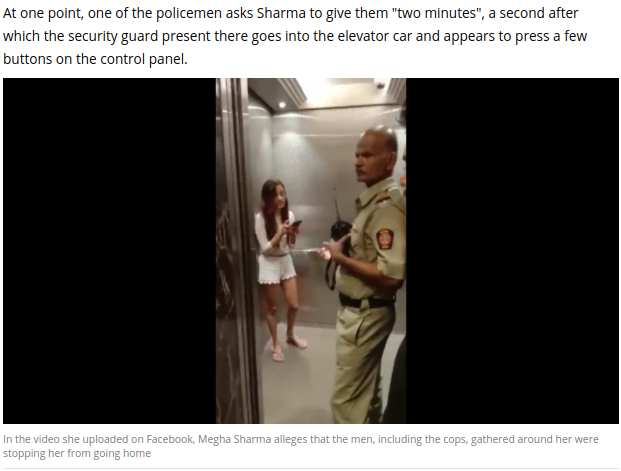The height and width of the screenshot is (471, 621).
Task: Click the officer's shoulder badge patch
Action: 384,239
